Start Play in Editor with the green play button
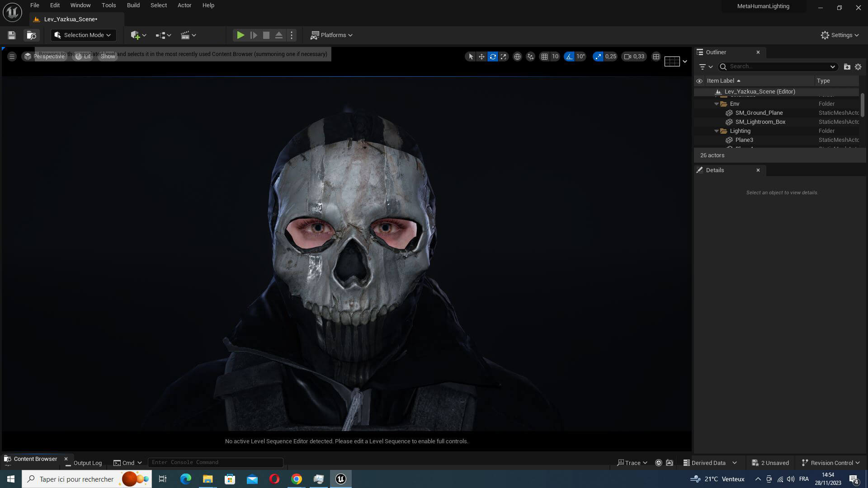This screenshot has height=488, width=868. (241, 35)
